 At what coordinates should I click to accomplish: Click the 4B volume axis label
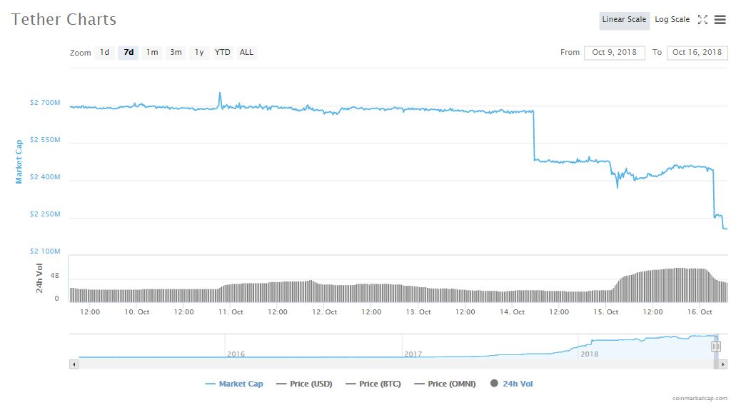pos(55,276)
